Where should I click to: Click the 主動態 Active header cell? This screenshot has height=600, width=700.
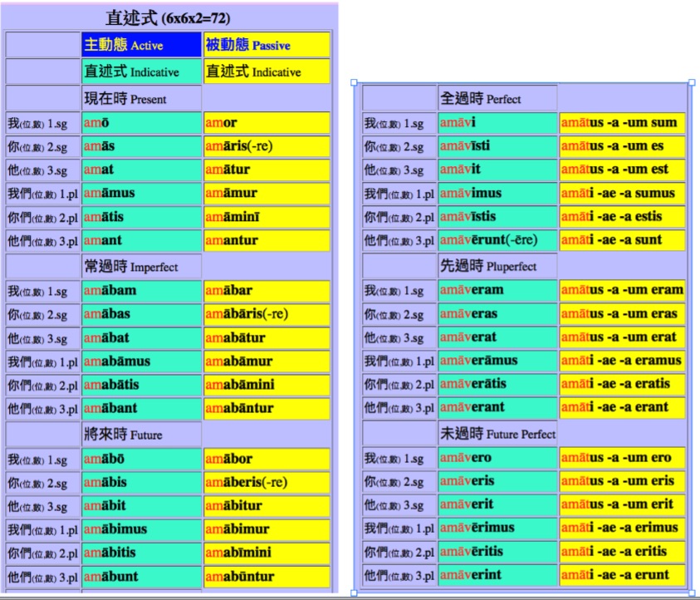(141, 45)
